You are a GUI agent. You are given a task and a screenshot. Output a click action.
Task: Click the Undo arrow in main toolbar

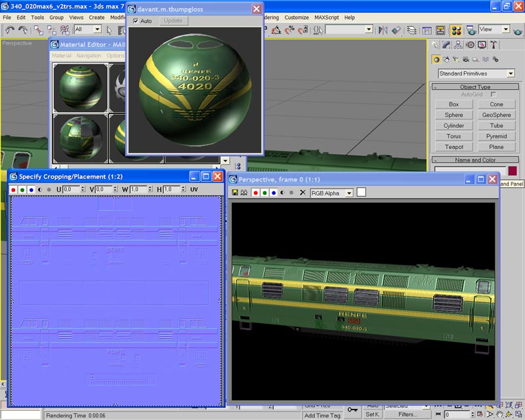pos(10,30)
